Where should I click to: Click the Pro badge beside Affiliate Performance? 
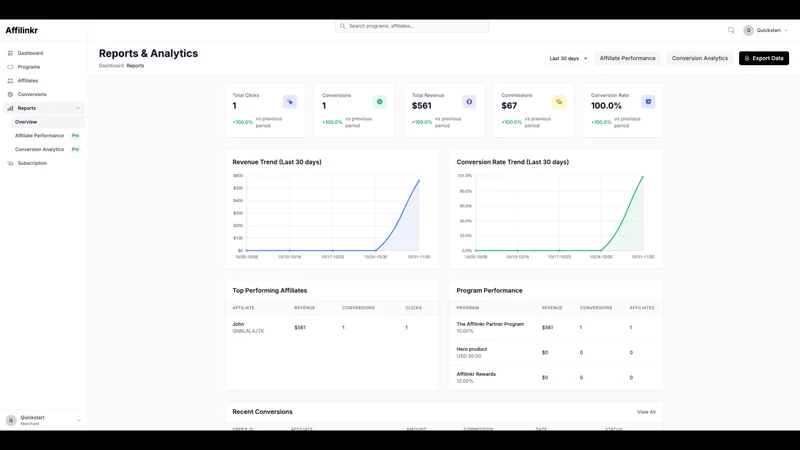76,136
